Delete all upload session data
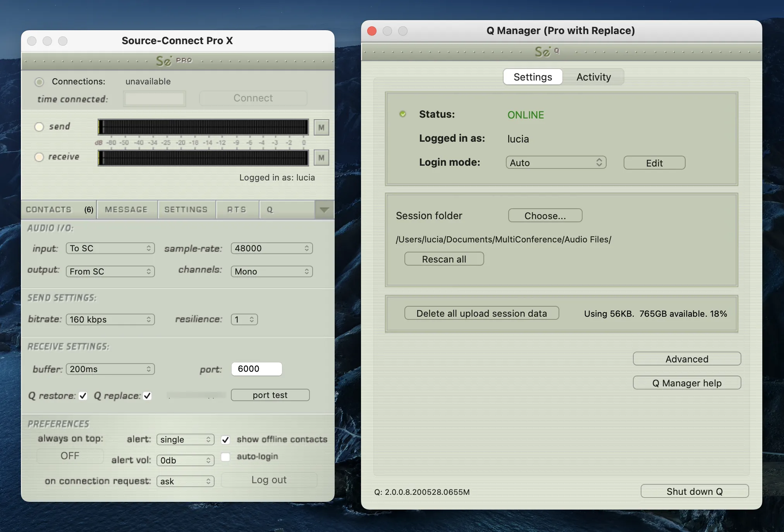784x532 pixels. (x=481, y=313)
